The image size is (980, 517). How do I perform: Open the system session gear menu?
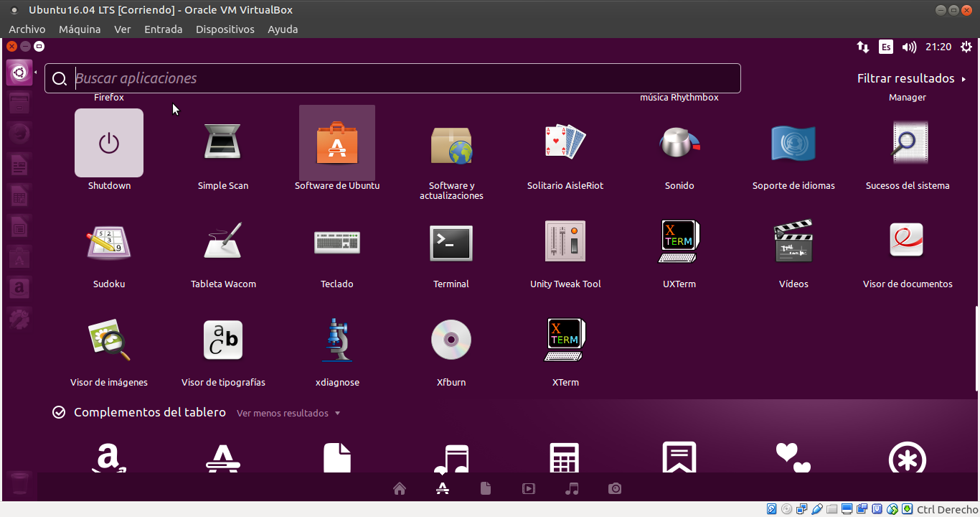click(x=967, y=47)
